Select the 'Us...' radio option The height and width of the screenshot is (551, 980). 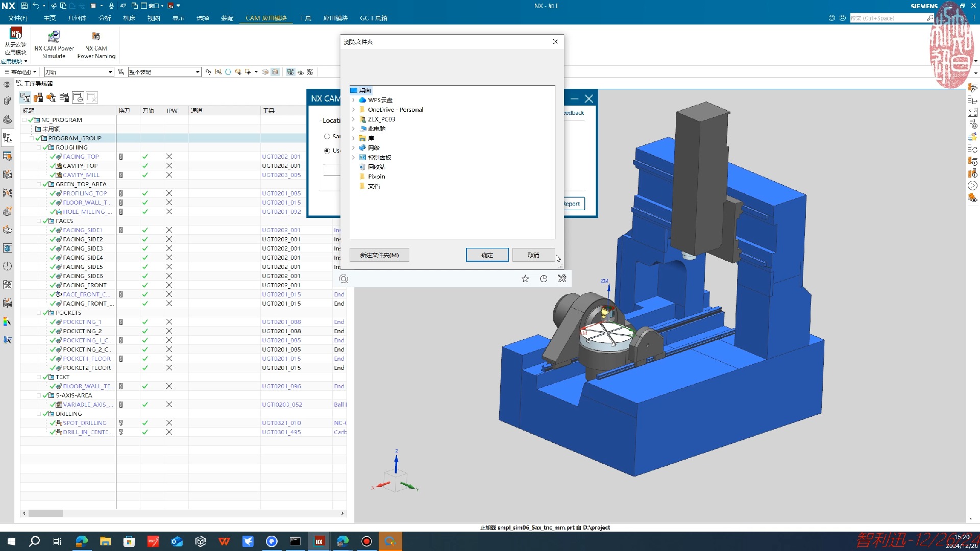[327, 151]
